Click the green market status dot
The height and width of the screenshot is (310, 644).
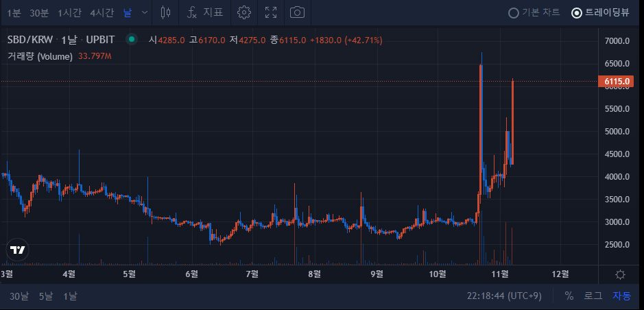(x=132, y=40)
